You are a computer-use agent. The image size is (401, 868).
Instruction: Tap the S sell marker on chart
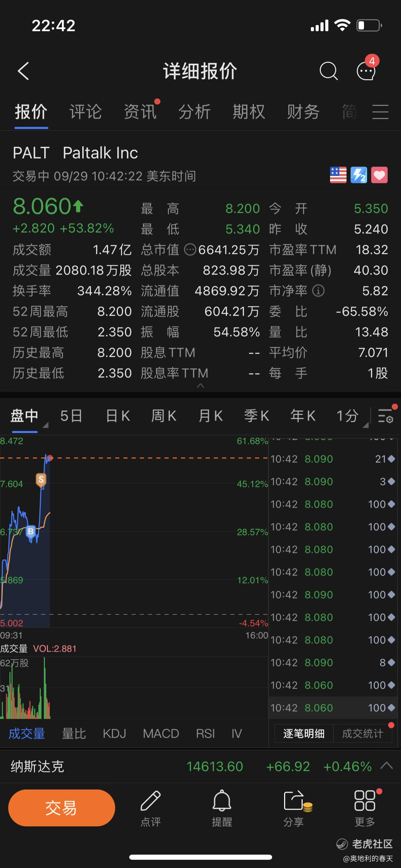click(x=41, y=480)
